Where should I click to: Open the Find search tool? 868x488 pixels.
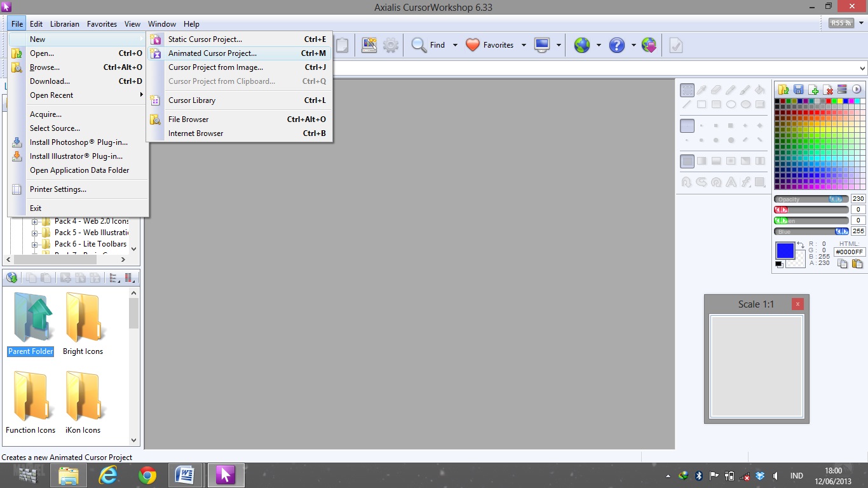(x=419, y=44)
